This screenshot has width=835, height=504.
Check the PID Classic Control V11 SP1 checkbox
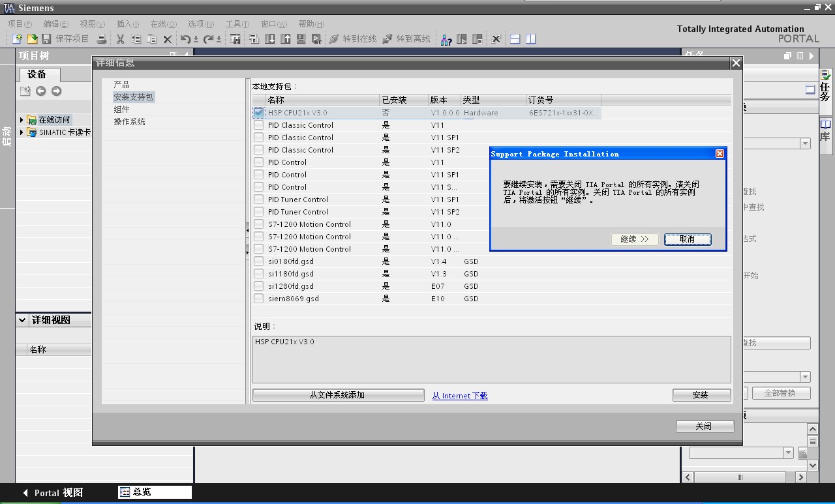259,138
